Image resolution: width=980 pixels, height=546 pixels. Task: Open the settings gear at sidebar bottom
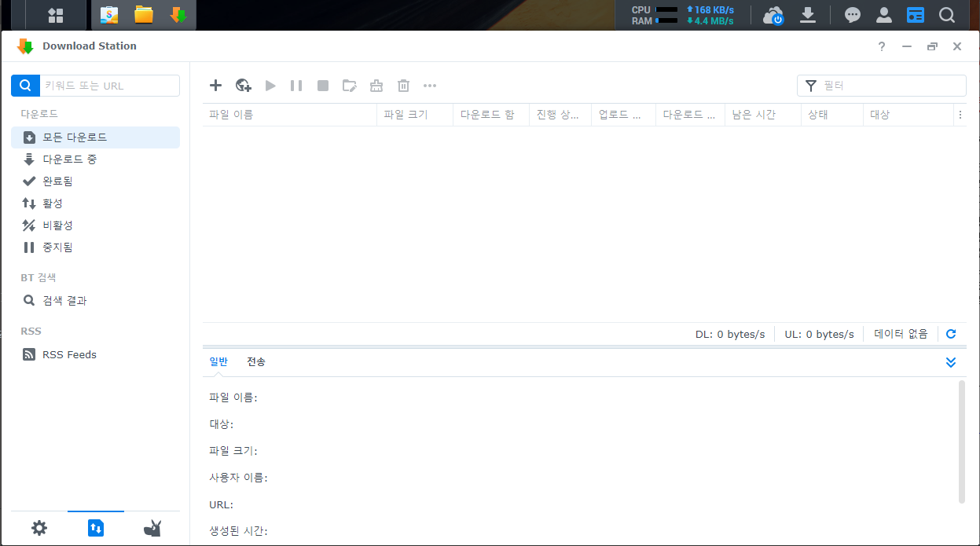(x=39, y=528)
